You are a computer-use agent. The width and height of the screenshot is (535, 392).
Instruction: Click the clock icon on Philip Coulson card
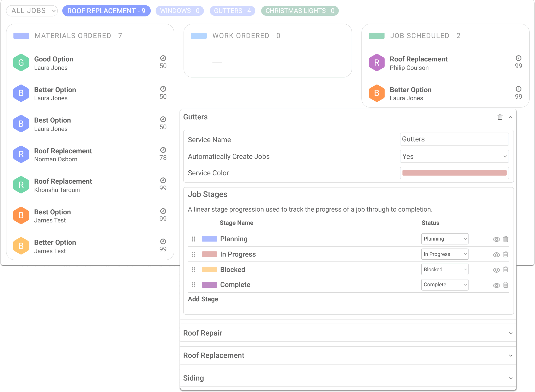click(519, 58)
